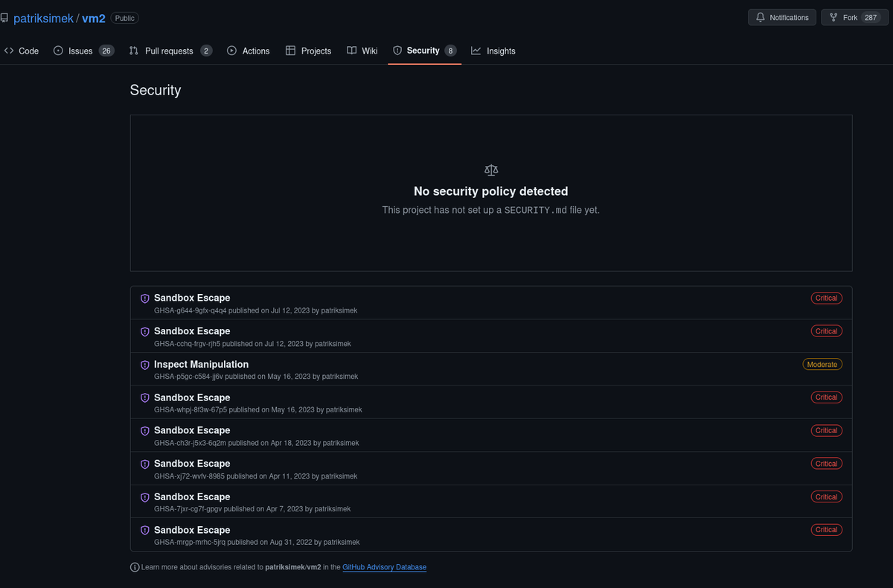Image resolution: width=893 pixels, height=588 pixels.
Task: Click Critical label on GHSA-mrgp-mrhc-5jrq row
Action: click(x=826, y=530)
